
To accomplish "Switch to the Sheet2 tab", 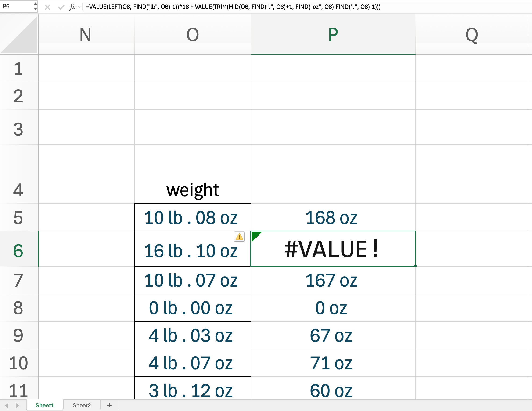I will (82, 405).
